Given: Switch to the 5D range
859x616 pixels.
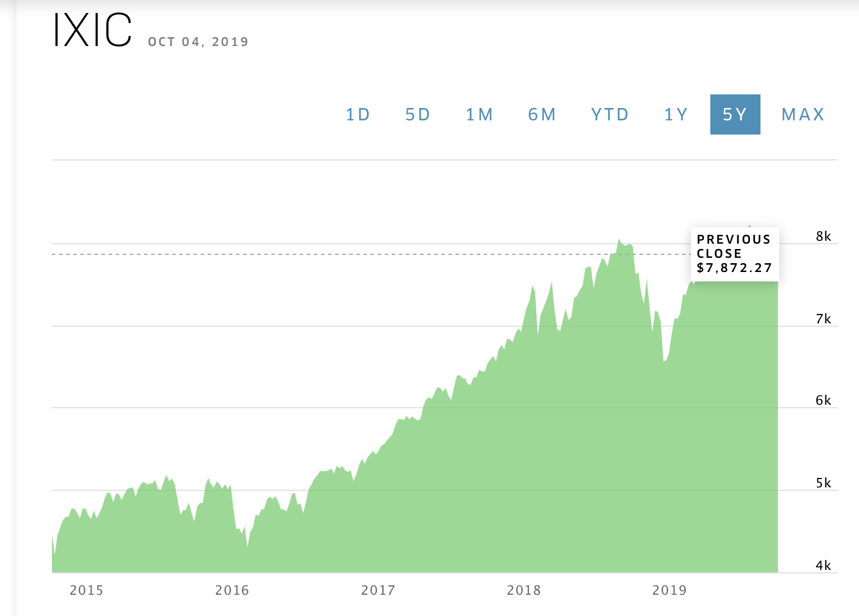Looking at the screenshot, I should tap(418, 114).
